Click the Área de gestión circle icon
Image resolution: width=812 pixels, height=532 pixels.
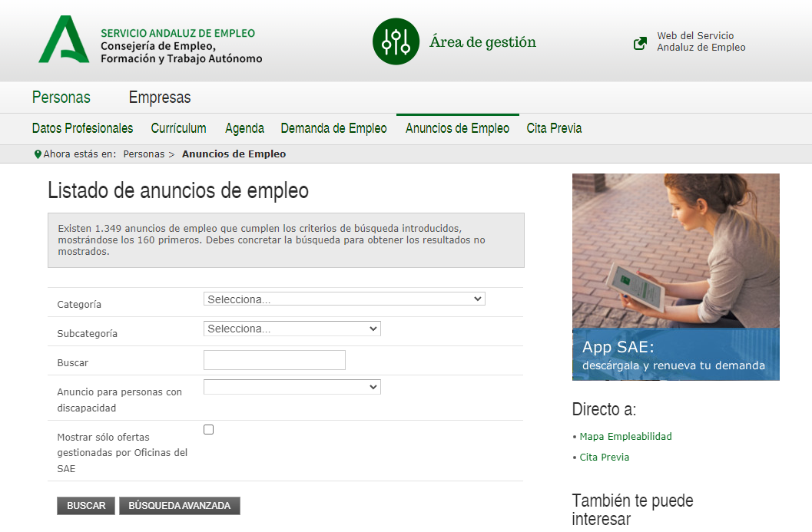coord(396,41)
